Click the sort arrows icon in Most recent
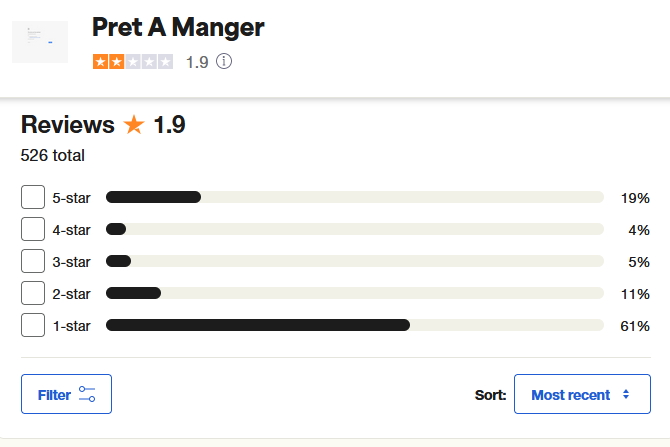The height and width of the screenshot is (447, 670). 626,395
